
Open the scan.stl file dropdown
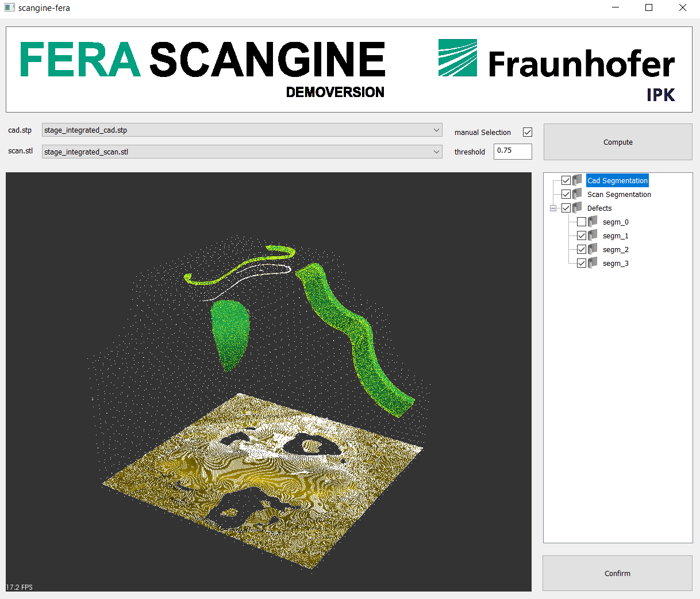pos(242,152)
